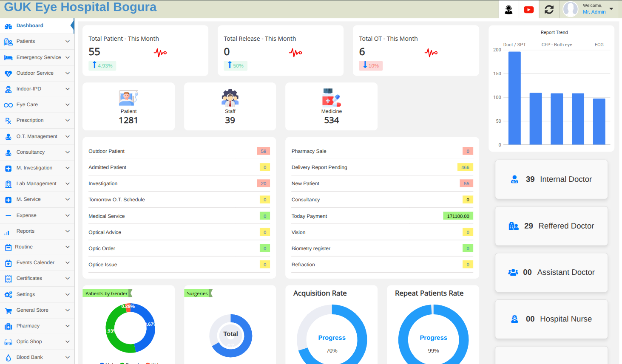Open the Certificates menu item
The height and width of the screenshot is (364, 622).
37,279
